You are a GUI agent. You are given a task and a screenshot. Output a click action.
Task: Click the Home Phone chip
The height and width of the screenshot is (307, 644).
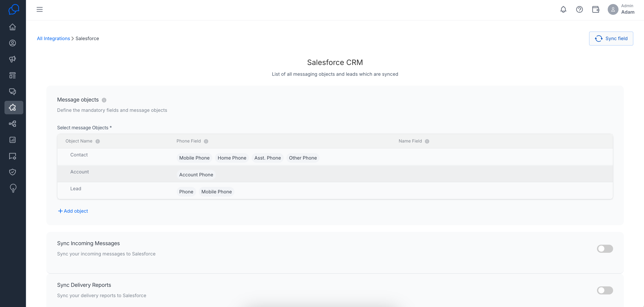click(232, 158)
